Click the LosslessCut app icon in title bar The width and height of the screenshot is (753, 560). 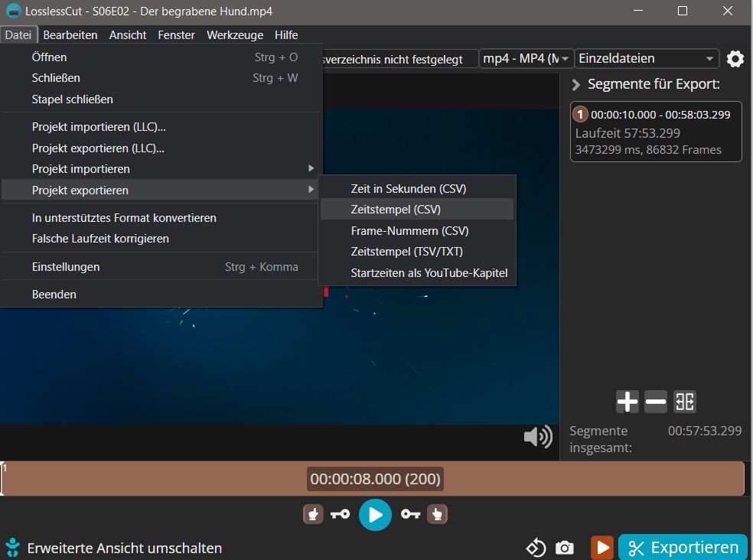coord(13,11)
